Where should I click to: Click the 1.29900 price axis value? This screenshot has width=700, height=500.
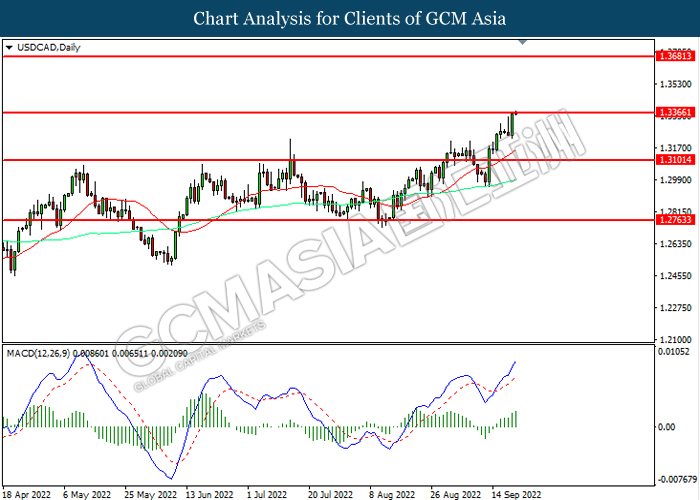coord(676,180)
